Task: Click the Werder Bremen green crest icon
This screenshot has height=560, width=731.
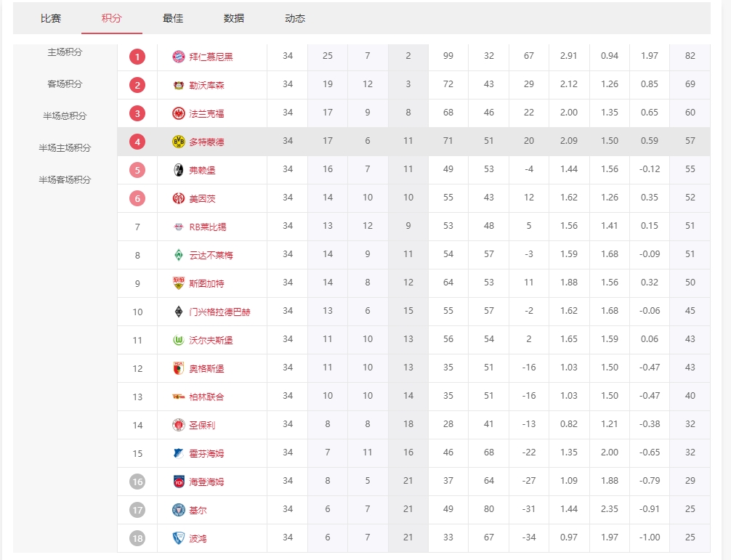Action: click(179, 255)
